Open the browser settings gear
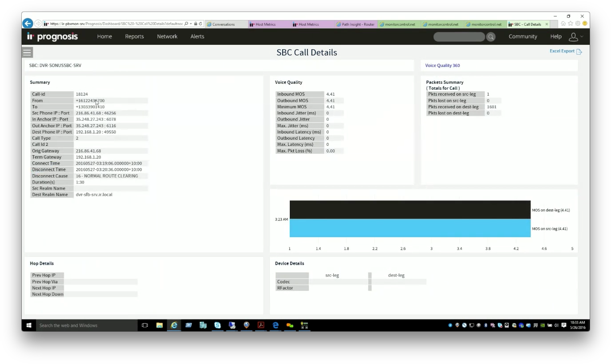Screen dimensions: 611x364 point(578,23)
